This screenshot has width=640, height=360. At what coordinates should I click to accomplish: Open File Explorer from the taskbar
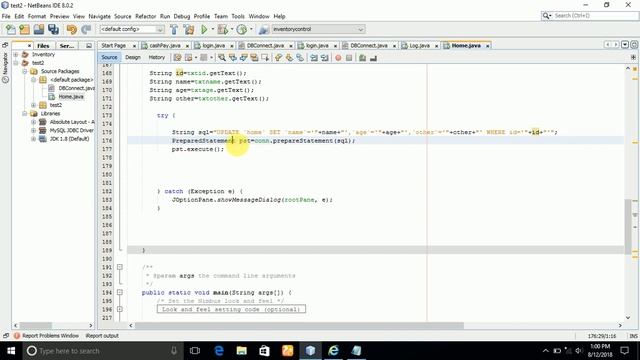pyautogui.click(x=242, y=351)
